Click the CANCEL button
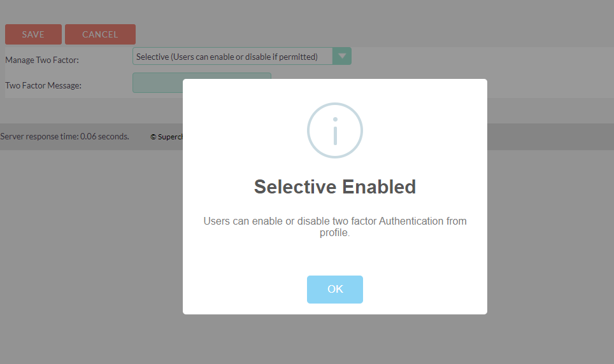Screen dimensions: 614x364 point(100,34)
